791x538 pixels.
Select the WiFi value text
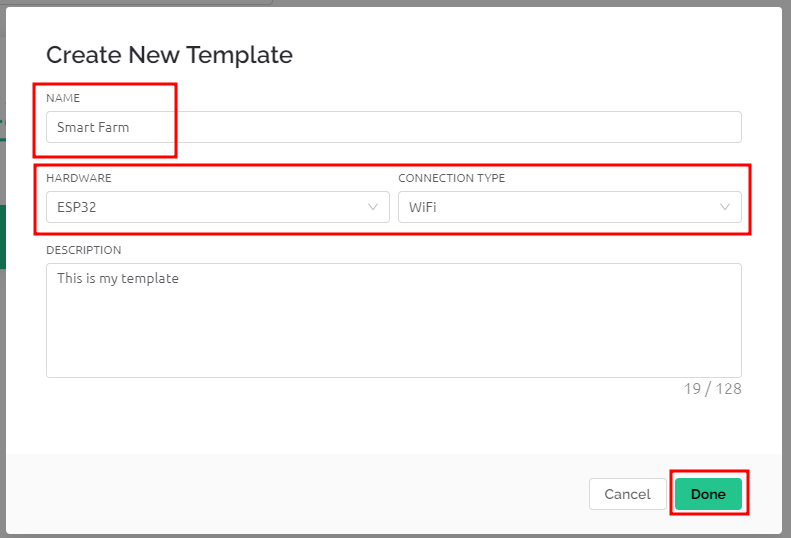423,207
